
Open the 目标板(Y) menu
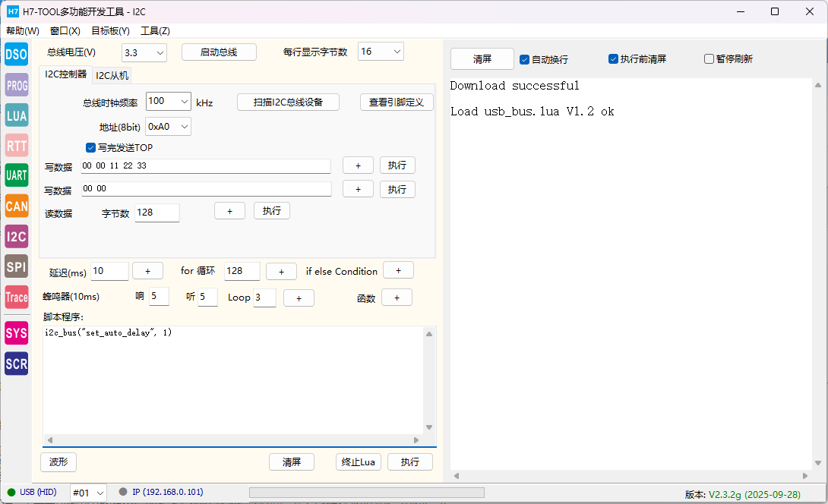click(110, 31)
